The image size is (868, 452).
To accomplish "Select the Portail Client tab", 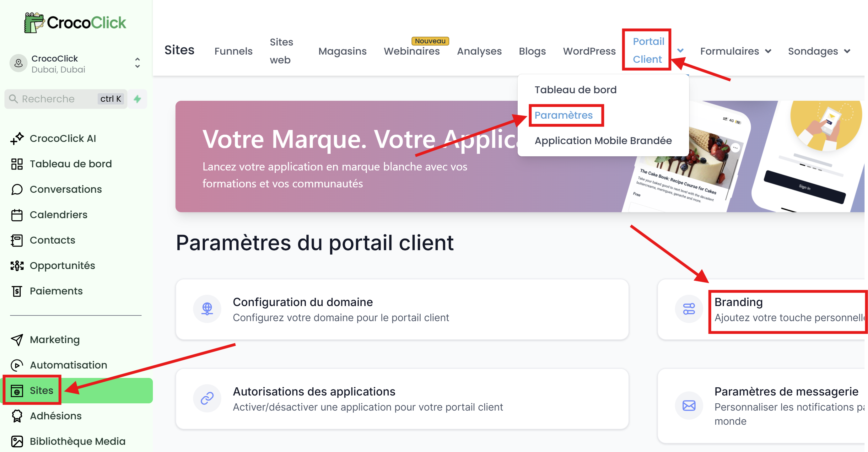I will coord(648,50).
